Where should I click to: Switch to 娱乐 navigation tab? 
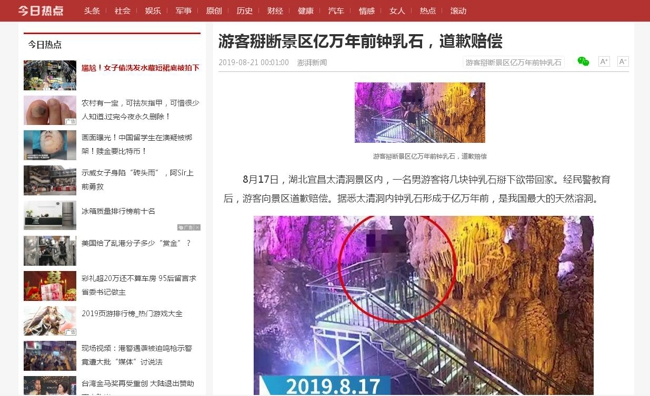point(153,11)
